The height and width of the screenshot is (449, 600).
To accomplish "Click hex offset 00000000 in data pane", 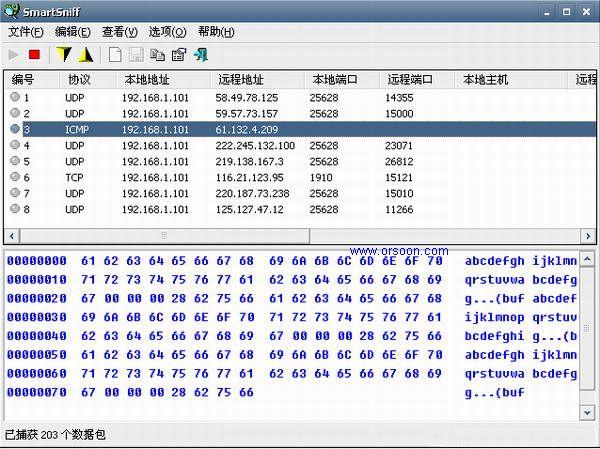I will 37,261.
